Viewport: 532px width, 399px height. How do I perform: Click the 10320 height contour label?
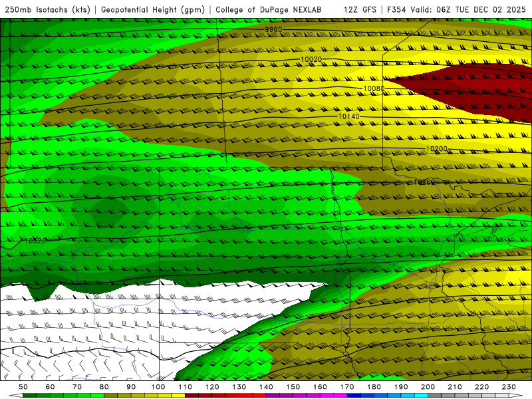35,241
